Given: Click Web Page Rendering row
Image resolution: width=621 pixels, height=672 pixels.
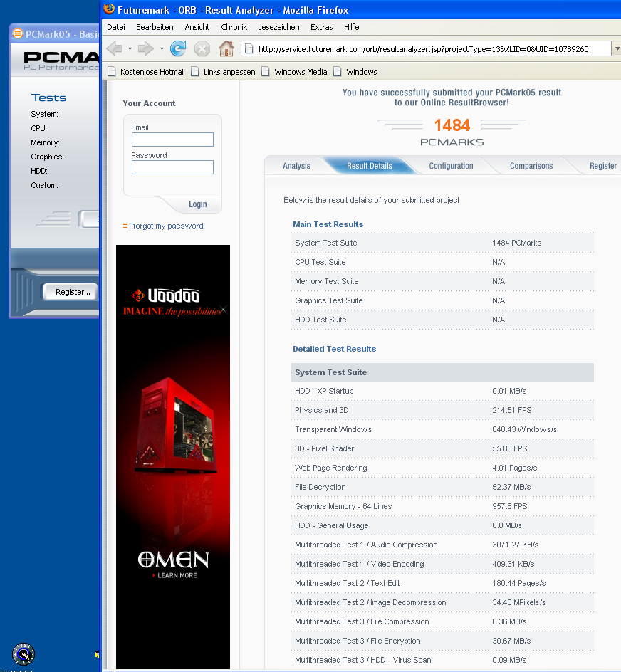Looking at the screenshot, I should (442, 468).
